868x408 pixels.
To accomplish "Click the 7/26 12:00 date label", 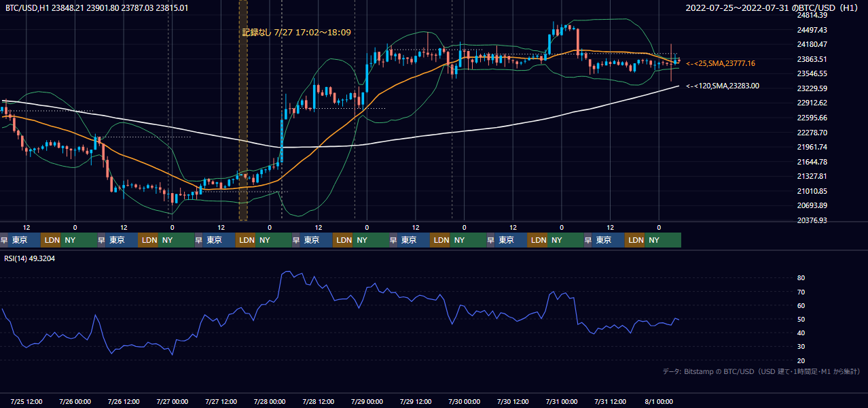I will click(124, 401).
